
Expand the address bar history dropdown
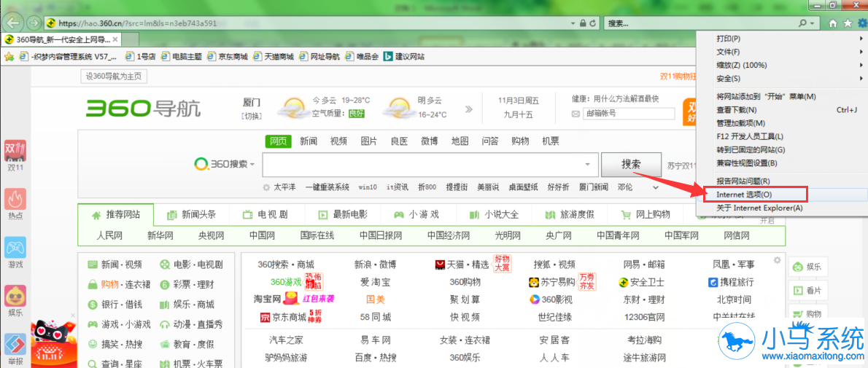point(573,24)
